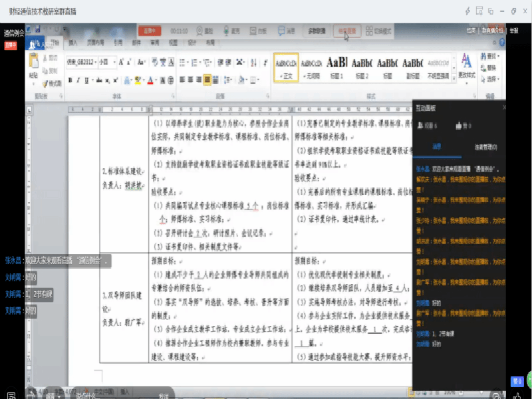Click the decrease indent icon

point(220,62)
